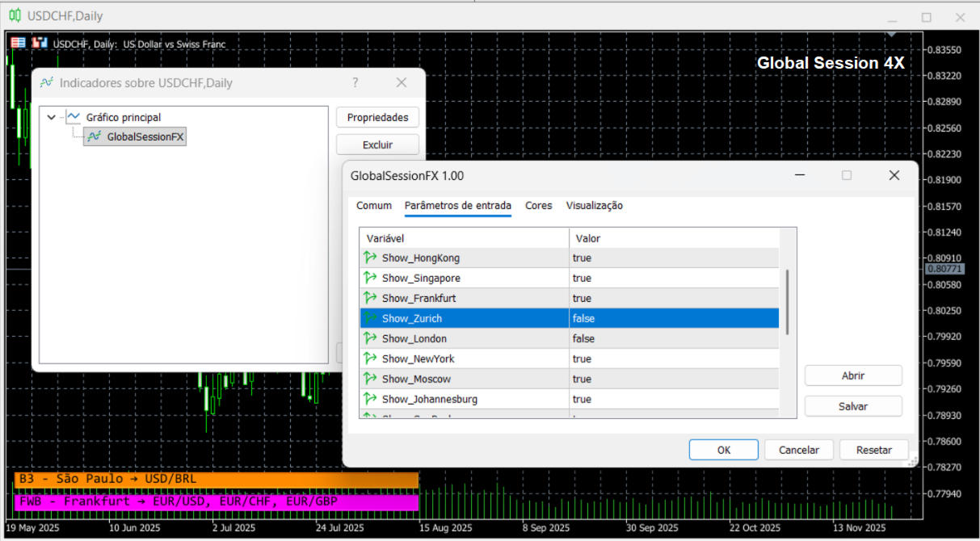This screenshot has width=980, height=541.
Task: Click Resetar to restore default parameters
Action: [873, 450]
